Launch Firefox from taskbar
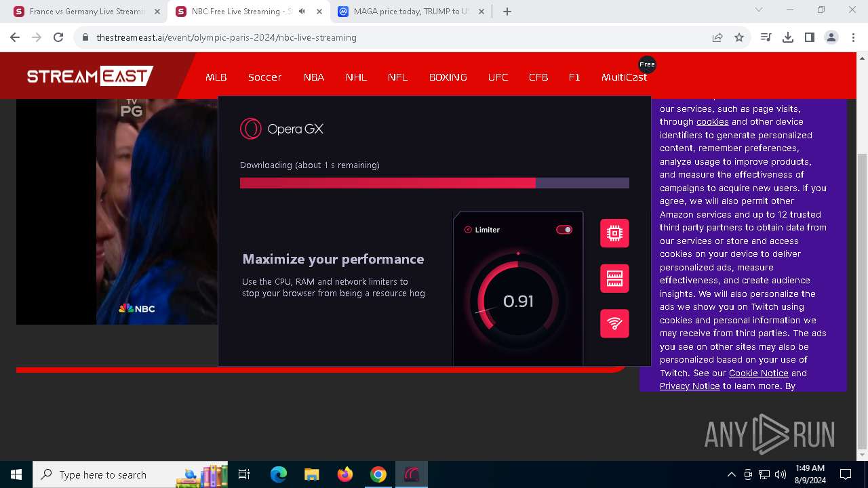 tap(344, 474)
